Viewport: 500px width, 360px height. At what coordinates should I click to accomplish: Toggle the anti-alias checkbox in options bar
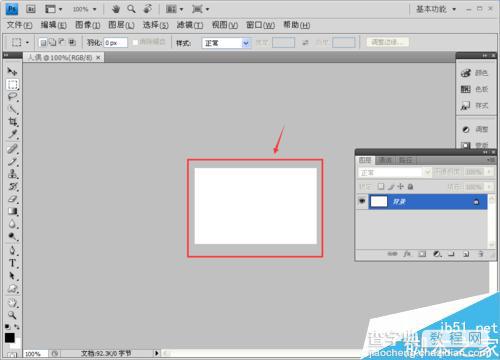[x=135, y=42]
